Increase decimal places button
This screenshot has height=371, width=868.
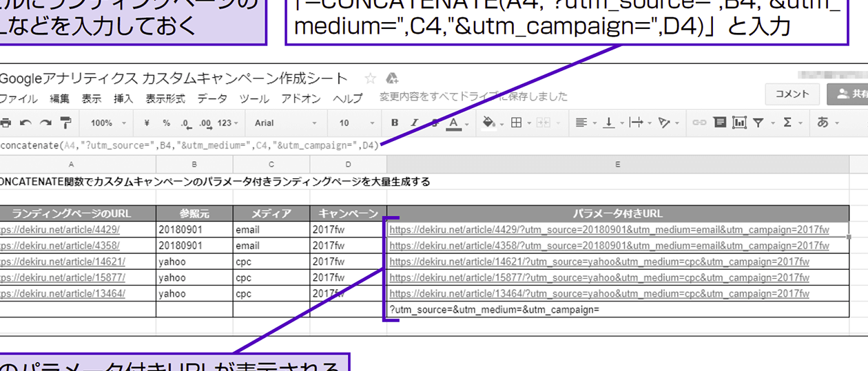click(x=205, y=123)
